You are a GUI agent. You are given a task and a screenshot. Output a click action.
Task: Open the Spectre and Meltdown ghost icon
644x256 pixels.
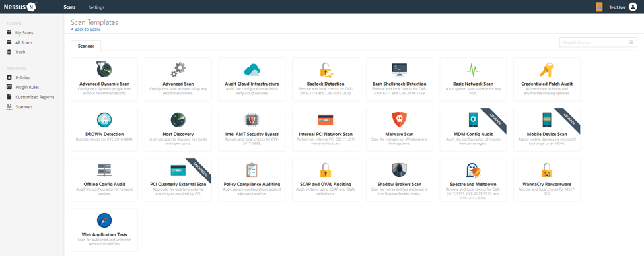click(473, 170)
